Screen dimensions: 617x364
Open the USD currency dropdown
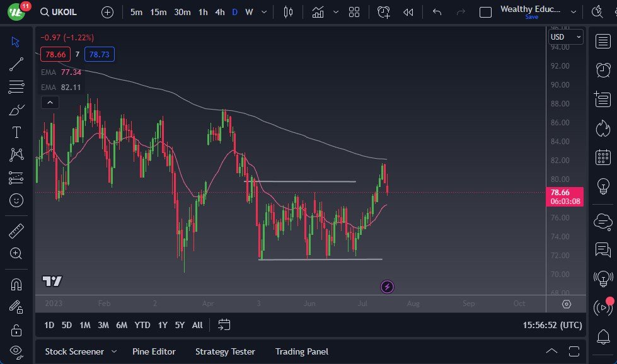coord(566,37)
